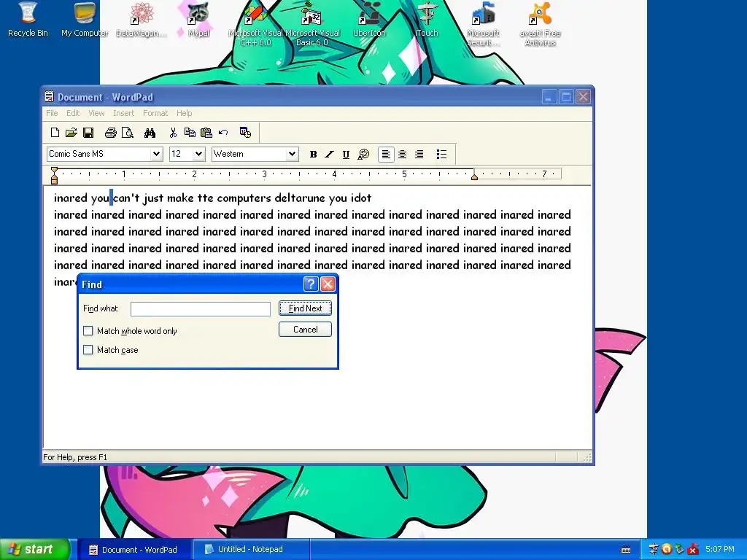Create a new document in WordPad toolbar
This screenshot has height=560, width=747.
[x=55, y=133]
